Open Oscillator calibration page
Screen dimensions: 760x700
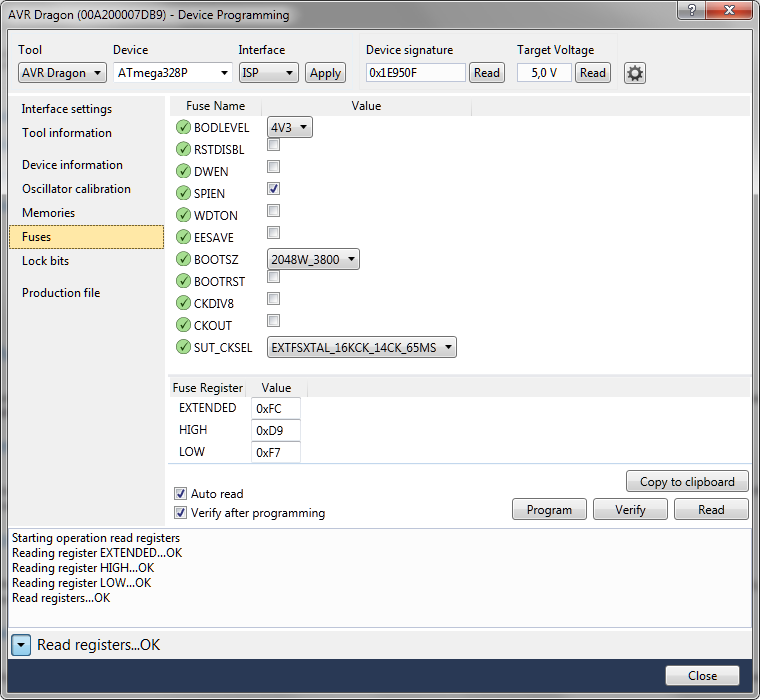[x=76, y=189]
